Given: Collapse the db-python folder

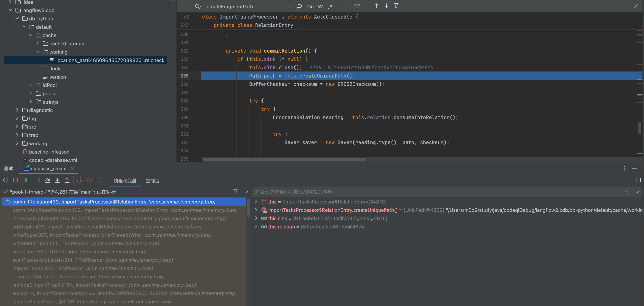Looking at the screenshot, I should click(x=17, y=19).
